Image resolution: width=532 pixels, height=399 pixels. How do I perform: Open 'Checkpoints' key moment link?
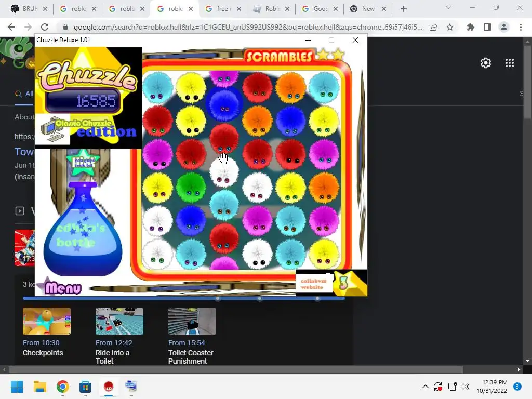pyautogui.click(x=43, y=353)
